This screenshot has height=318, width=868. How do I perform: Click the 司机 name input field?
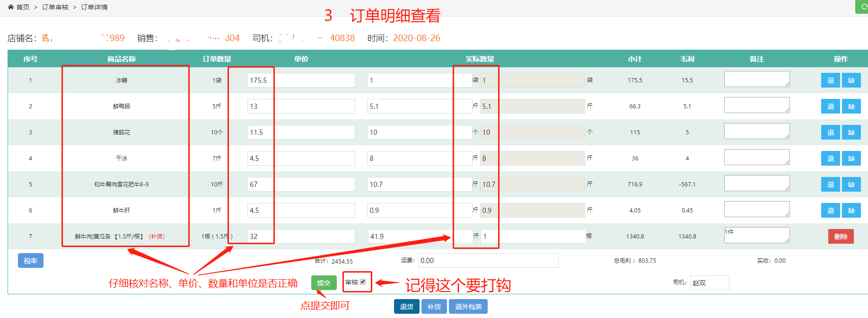(709, 283)
